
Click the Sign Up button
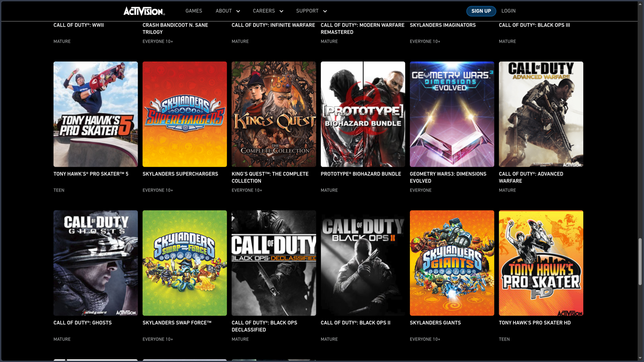[x=481, y=11]
